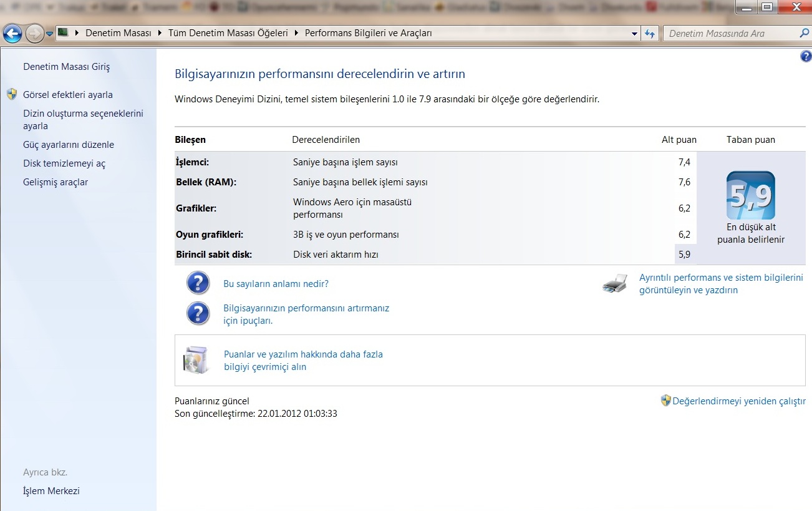Minimize the Control Panel window
The height and width of the screenshot is (511, 812).
[x=746, y=7]
